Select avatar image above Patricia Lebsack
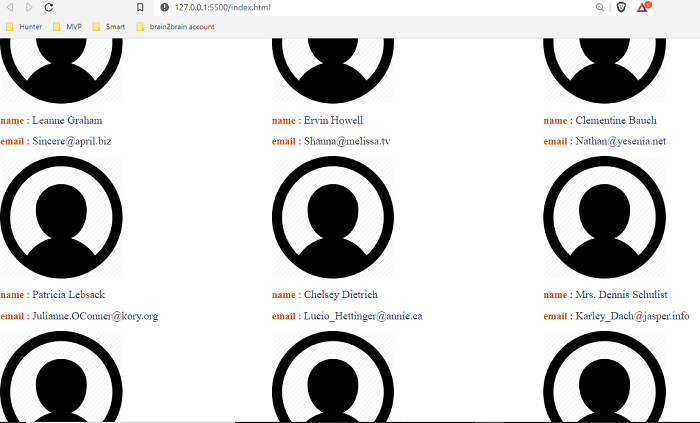Image resolution: width=700 pixels, height=423 pixels. pyautogui.click(x=61, y=217)
